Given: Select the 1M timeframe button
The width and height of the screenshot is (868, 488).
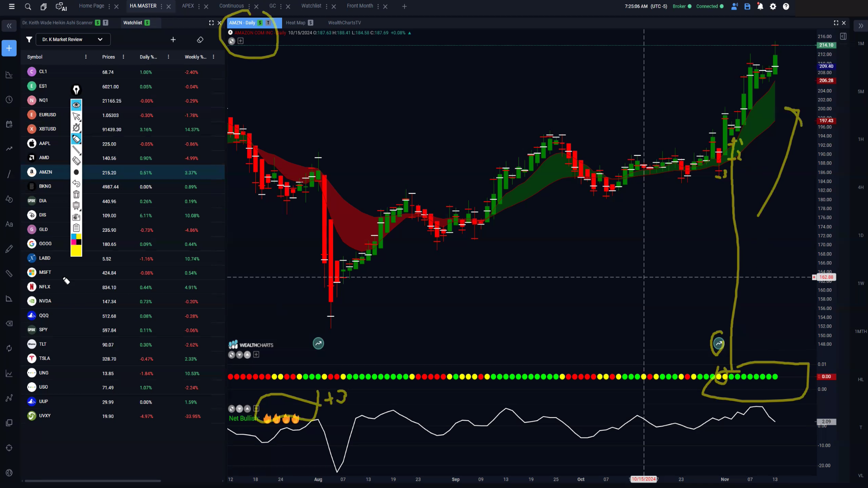Looking at the screenshot, I should pyautogui.click(x=861, y=44).
